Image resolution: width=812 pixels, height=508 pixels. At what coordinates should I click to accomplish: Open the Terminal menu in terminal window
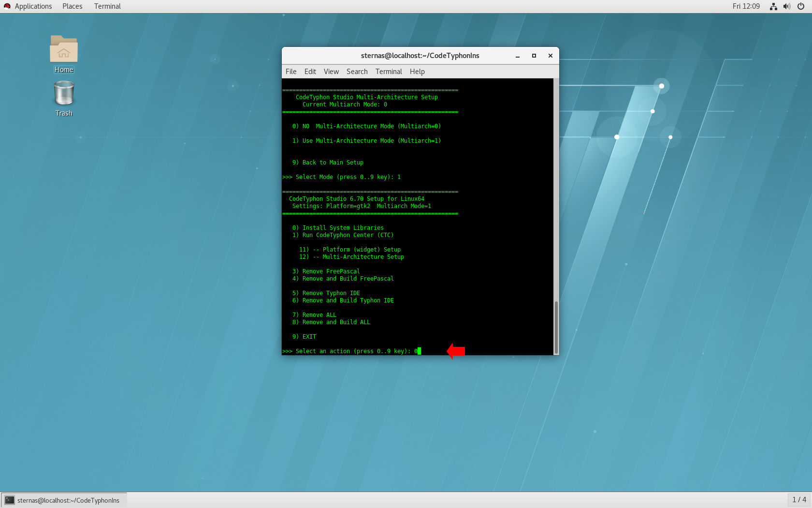point(389,72)
